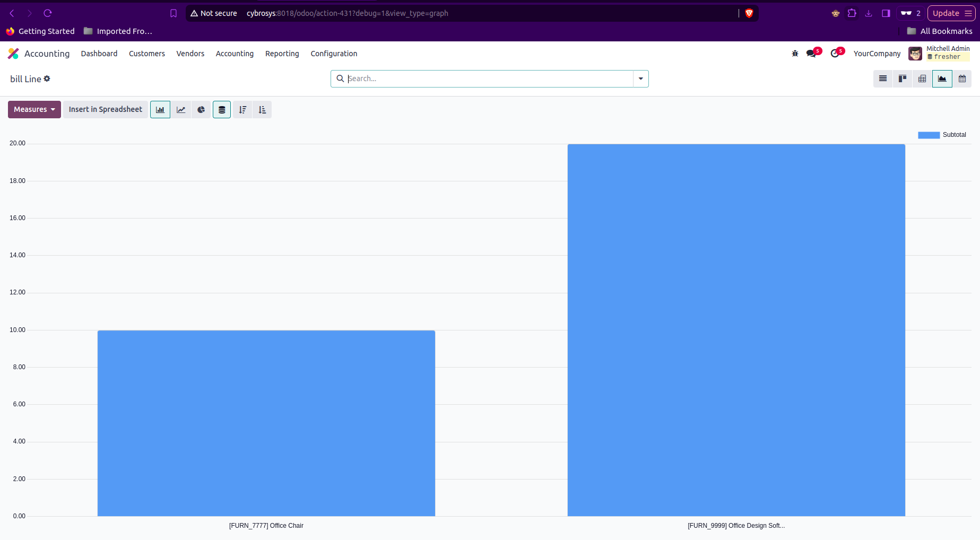Open the debug bug icon menu
This screenshot has width=980, height=540.
(x=795, y=54)
